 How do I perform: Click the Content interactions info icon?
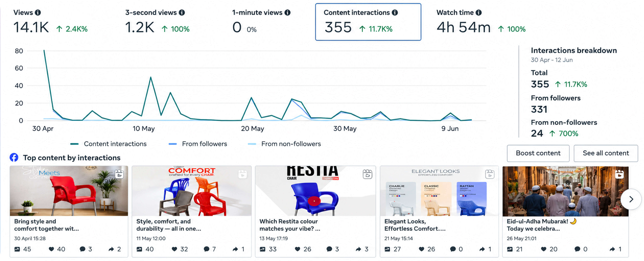point(395,13)
